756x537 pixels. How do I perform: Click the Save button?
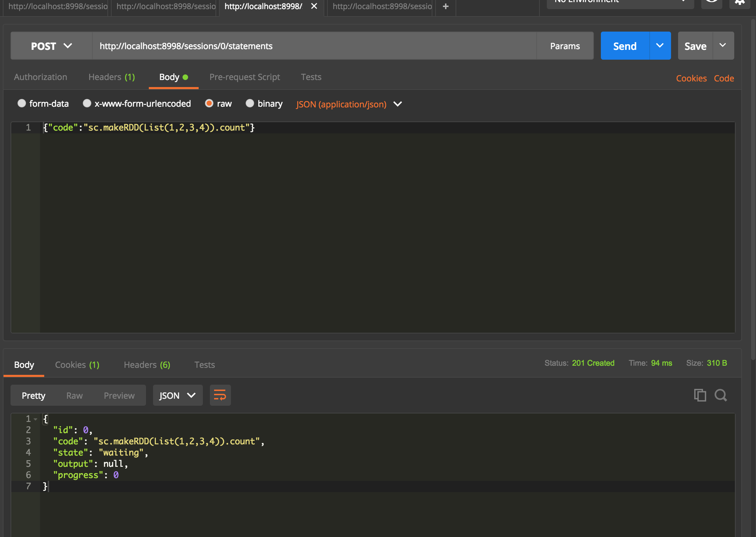695,46
